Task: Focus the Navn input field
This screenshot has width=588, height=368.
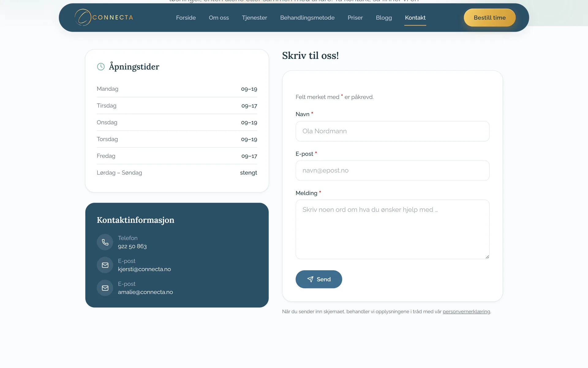Action: [392, 131]
